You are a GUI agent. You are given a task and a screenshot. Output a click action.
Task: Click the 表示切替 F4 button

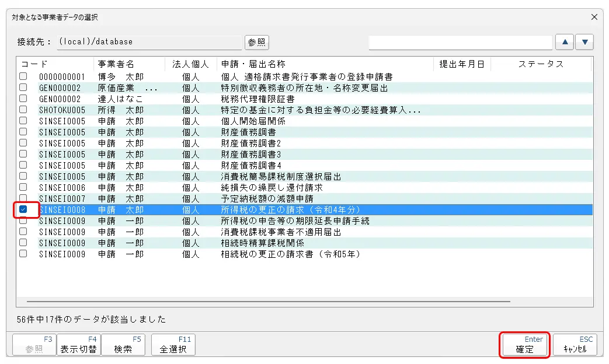pos(79,345)
